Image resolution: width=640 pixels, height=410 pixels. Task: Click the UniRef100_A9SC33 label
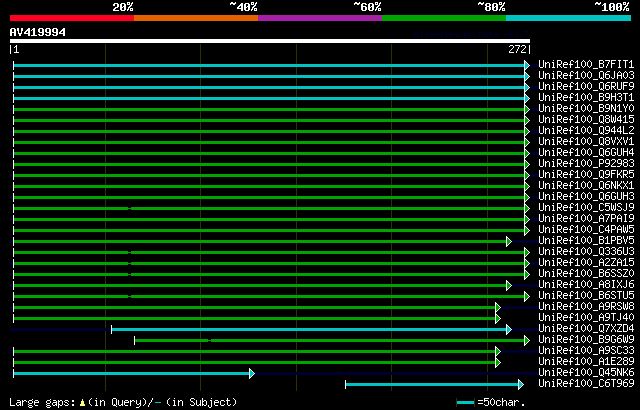(586, 351)
